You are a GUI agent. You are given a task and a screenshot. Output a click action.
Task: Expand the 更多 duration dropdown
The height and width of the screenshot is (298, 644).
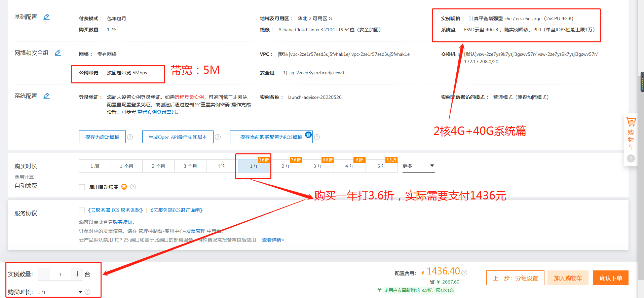pos(418,166)
